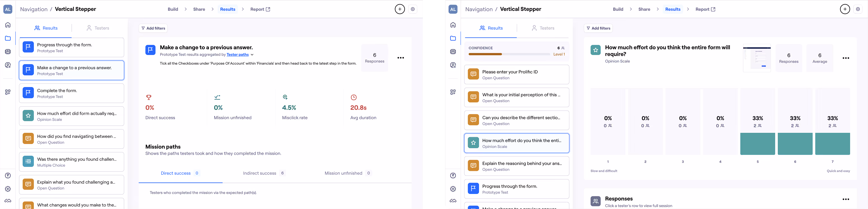Open prototype screenshot thumbnail in right window

pos(757,58)
